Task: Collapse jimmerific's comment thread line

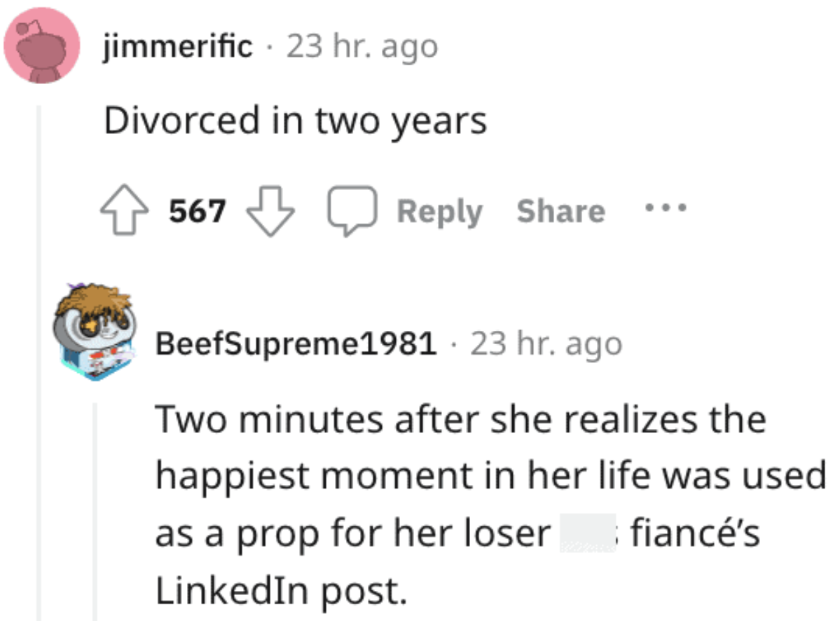Action: pos(40,280)
